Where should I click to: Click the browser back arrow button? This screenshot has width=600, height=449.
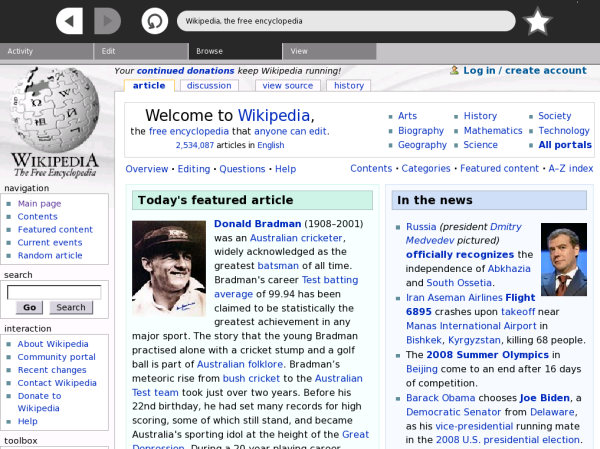69,20
